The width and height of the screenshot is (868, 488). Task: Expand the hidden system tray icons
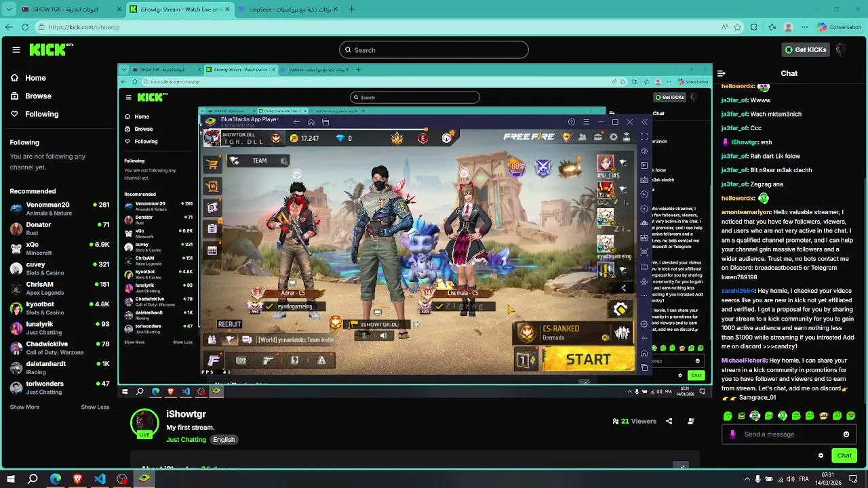click(748, 479)
